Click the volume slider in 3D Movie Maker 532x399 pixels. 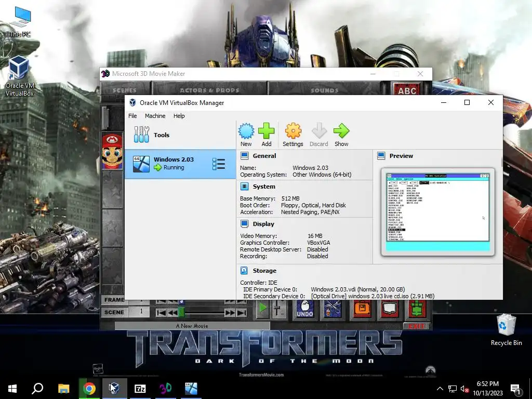[x=278, y=308]
